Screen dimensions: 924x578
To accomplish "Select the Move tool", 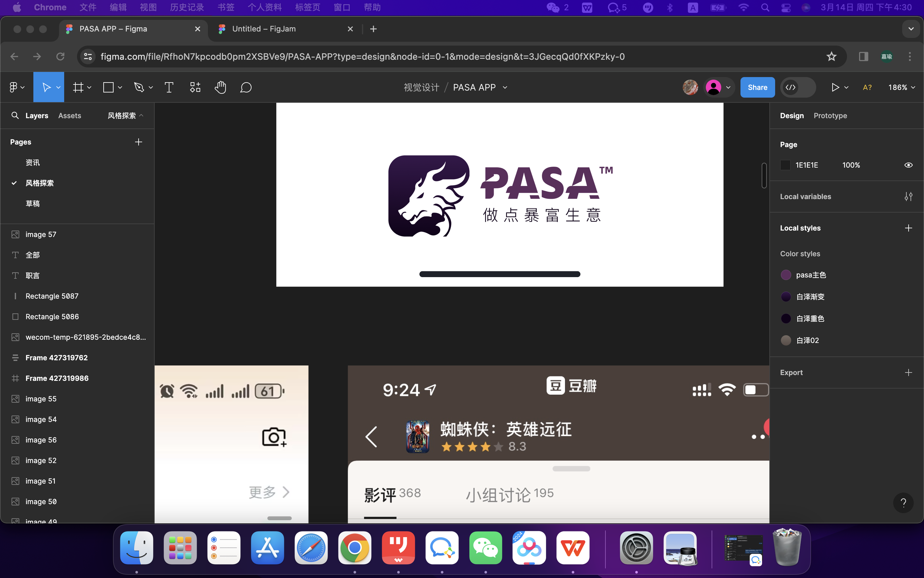I will 46,88.
